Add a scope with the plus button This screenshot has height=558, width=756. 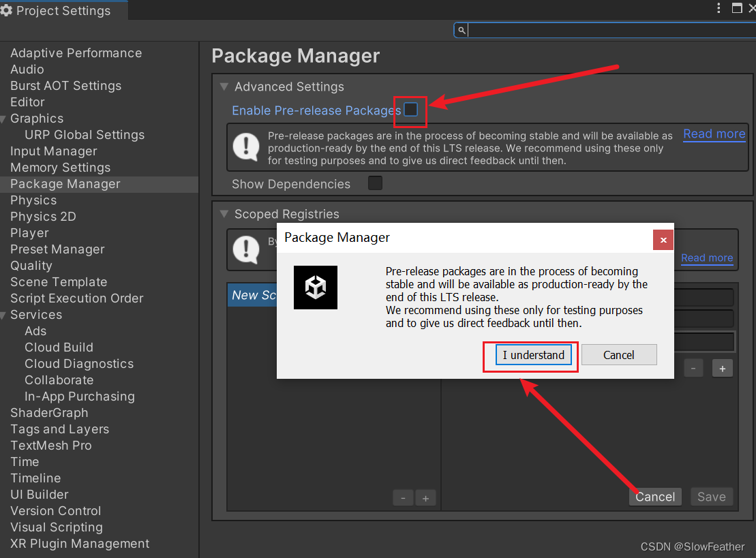click(722, 369)
